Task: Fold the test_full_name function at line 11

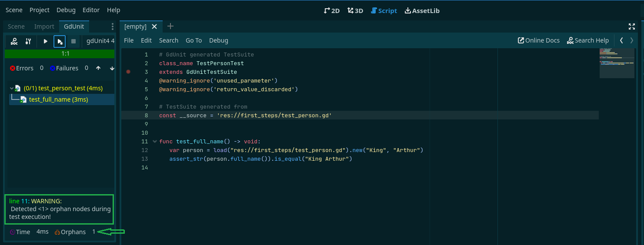Action: pyautogui.click(x=155, y=141)
